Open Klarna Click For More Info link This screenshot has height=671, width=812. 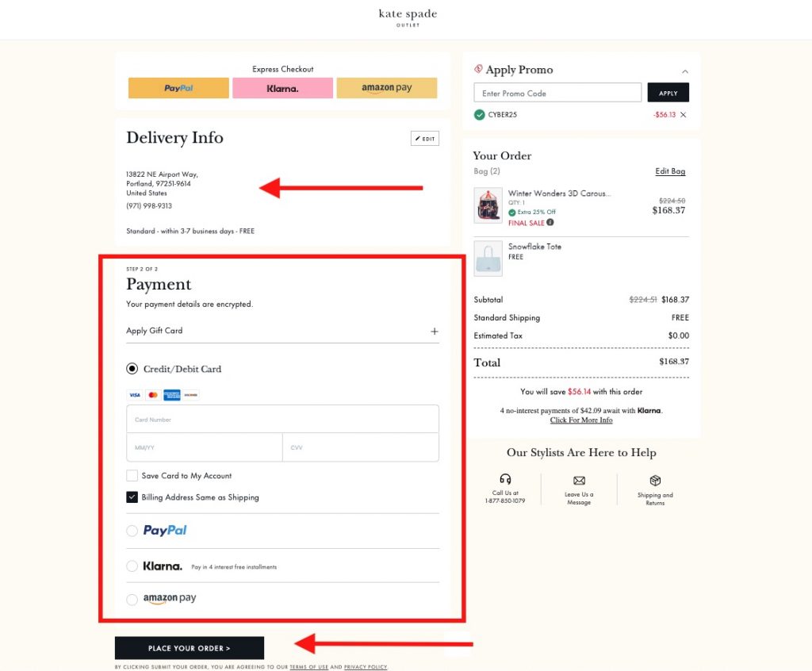(581, 420)
